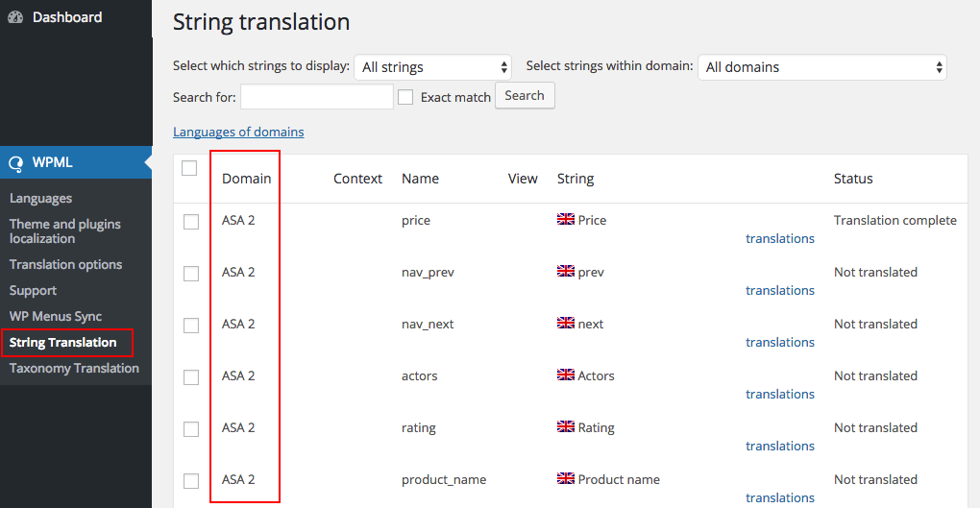This screenshot has height=508, width=980.
Task: Open translations link for nav_prev row
Action: (x=780, y=290)
